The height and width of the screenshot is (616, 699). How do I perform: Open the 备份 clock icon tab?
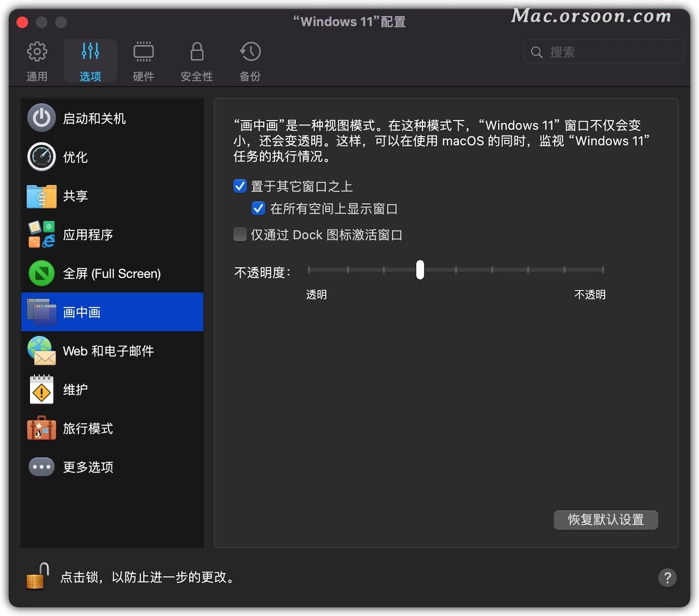tap(250, 61)
